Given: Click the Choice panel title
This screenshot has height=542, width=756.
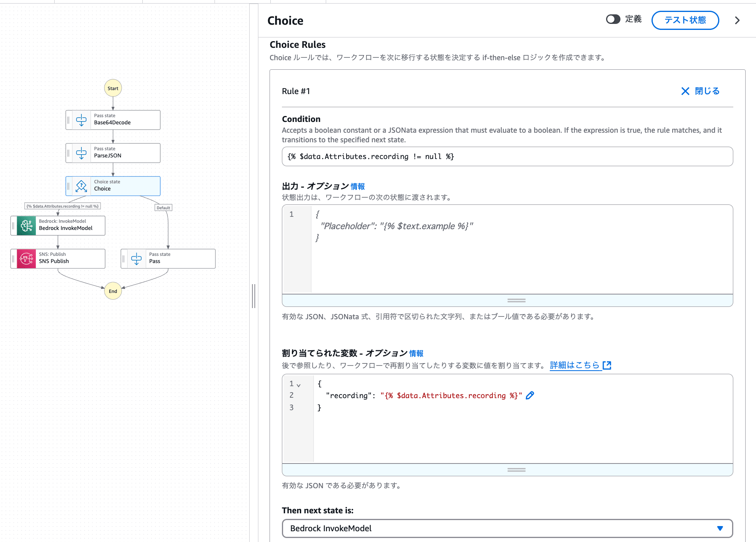Looking at the screenshot, I should (x=285, y=21).
